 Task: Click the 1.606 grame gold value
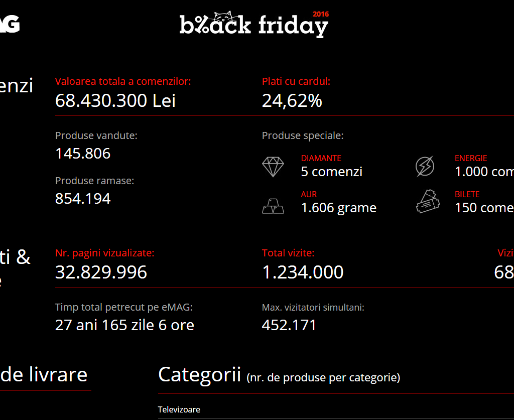pyautogui.click(x=338, y=208)
